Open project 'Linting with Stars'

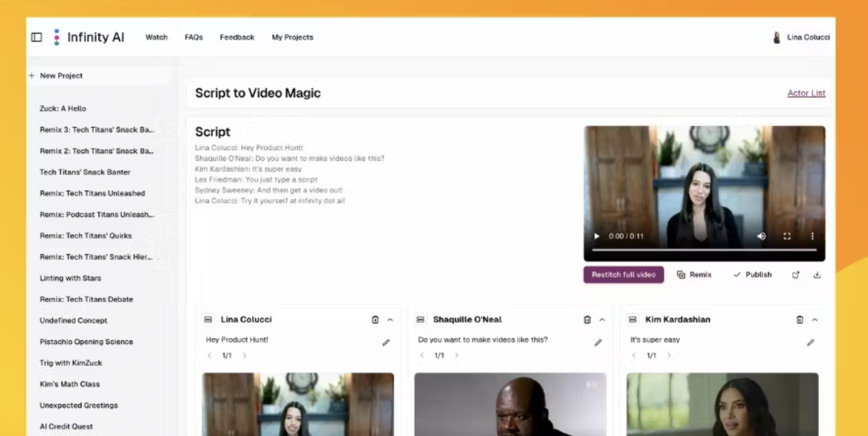(70, 278)
